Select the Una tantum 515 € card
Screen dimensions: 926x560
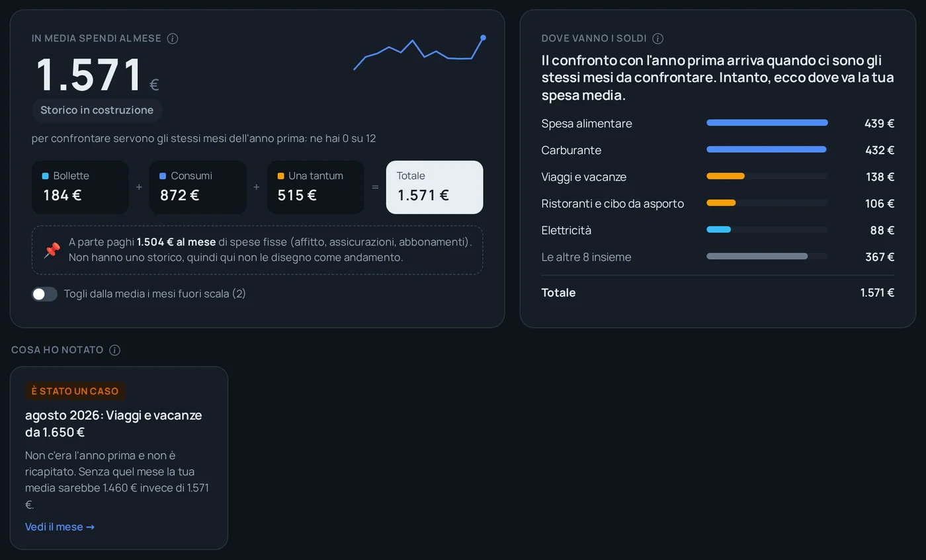click(316, 187)
